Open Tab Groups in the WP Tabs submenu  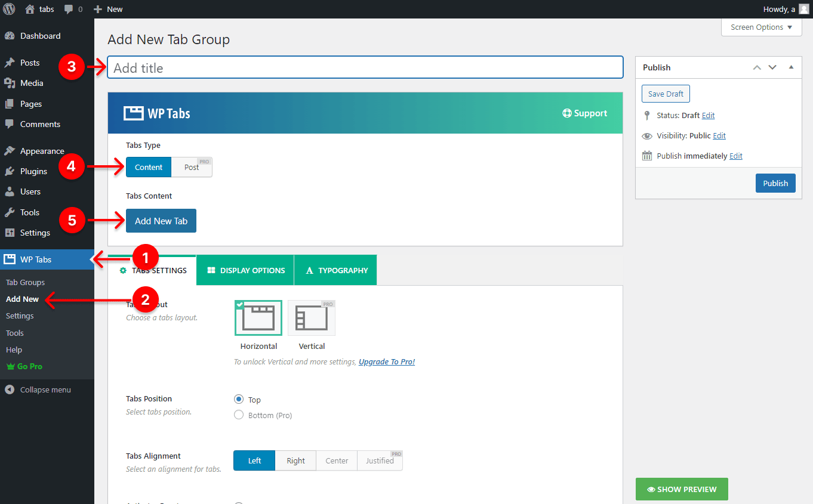[x=26, y=282]
